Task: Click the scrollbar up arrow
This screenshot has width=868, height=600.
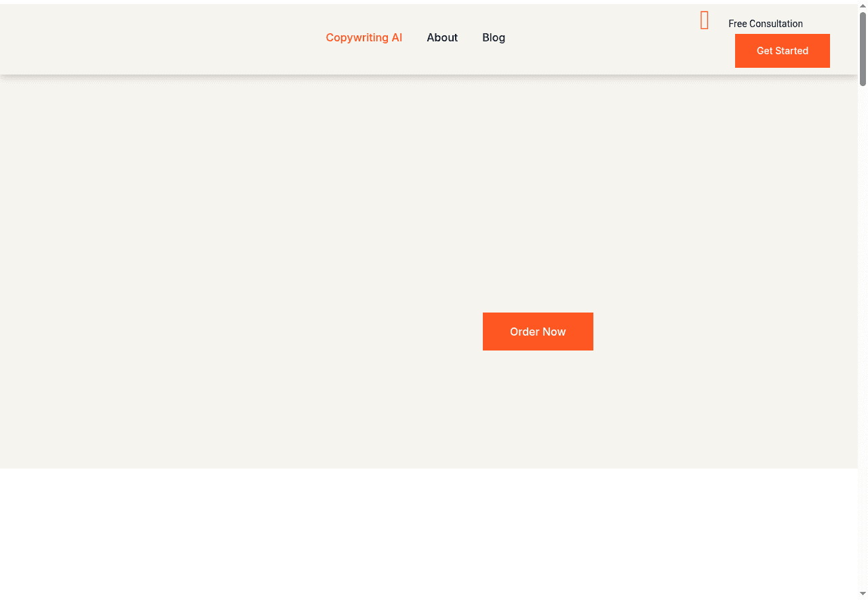Action: [863, 5]
